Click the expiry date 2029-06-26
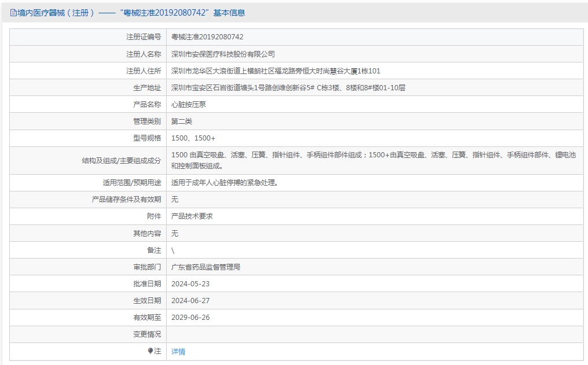 [x=190, y=318]
